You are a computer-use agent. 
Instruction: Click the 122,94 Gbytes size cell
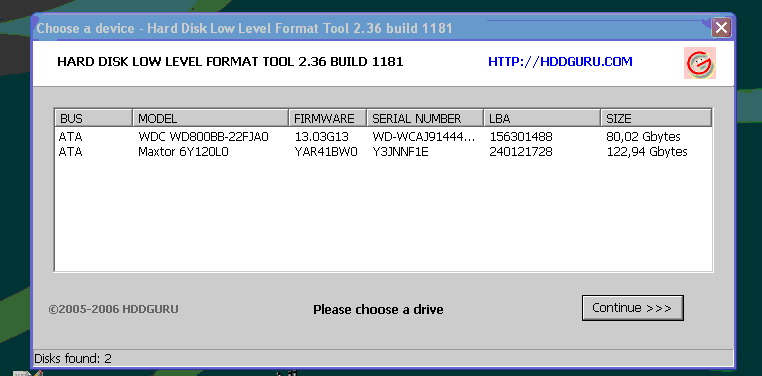coord(647,152)
